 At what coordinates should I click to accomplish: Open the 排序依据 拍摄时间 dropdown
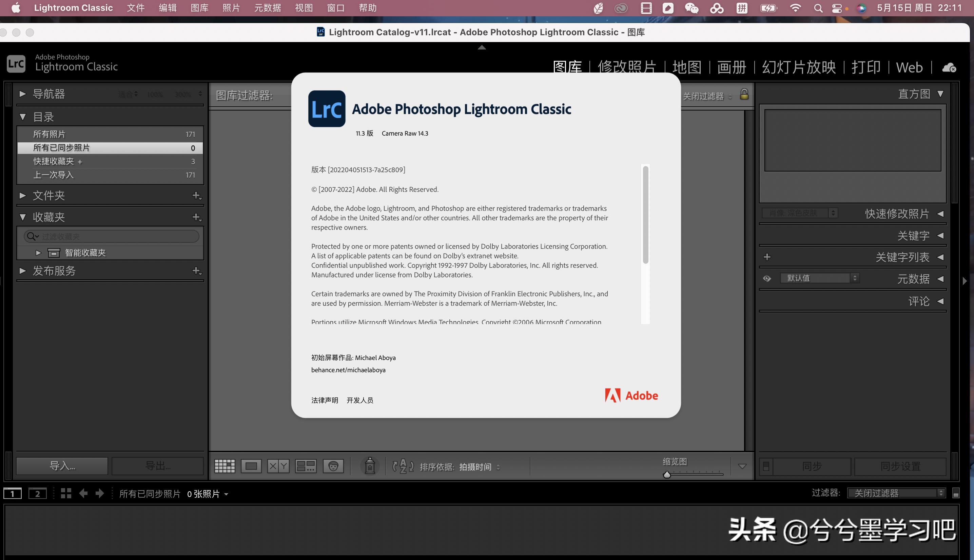[x=479, y=467]
